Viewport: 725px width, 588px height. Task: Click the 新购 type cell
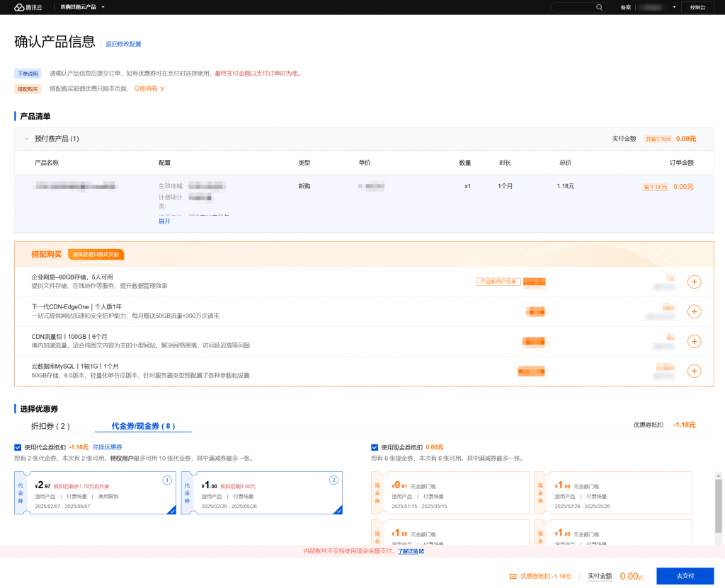point(304,186)
